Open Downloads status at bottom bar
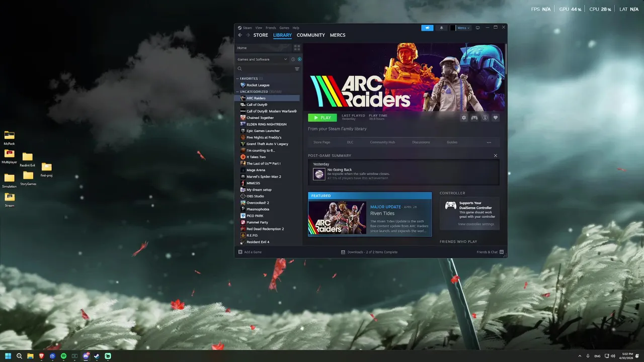This screenshot has height=362, width=644. (x=369, y=252)
